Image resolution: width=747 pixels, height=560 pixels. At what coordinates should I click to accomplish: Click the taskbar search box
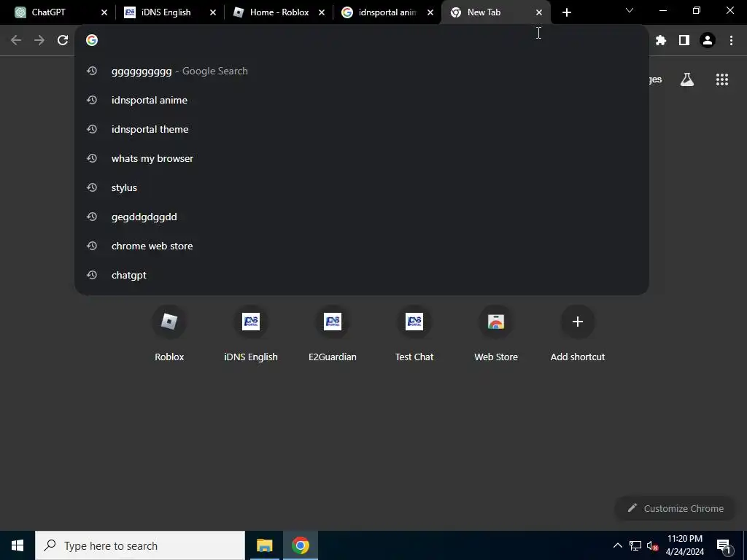pos(140,545)
